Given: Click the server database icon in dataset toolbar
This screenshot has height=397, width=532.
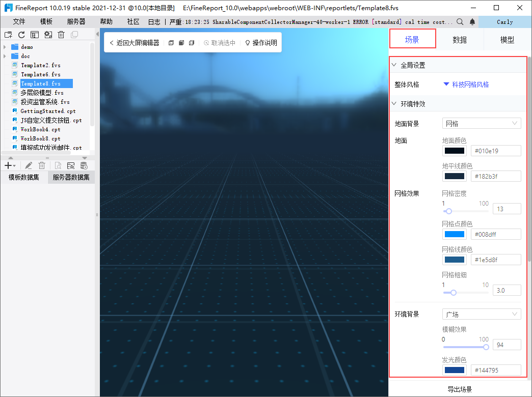Looking at the screenshot, I should pos(84,165).
